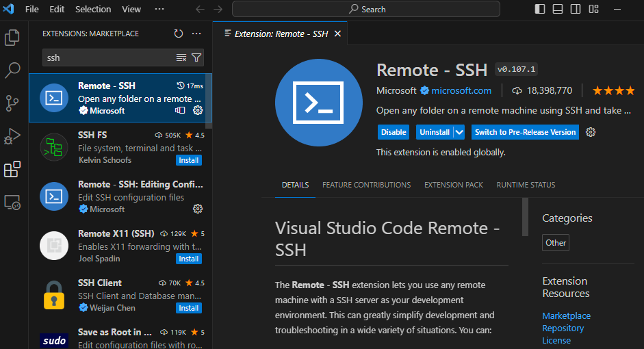Open the manage gear beside Pre-Release button
The height and width of the screenshot is (349, 644).
[x=591, y=132]
